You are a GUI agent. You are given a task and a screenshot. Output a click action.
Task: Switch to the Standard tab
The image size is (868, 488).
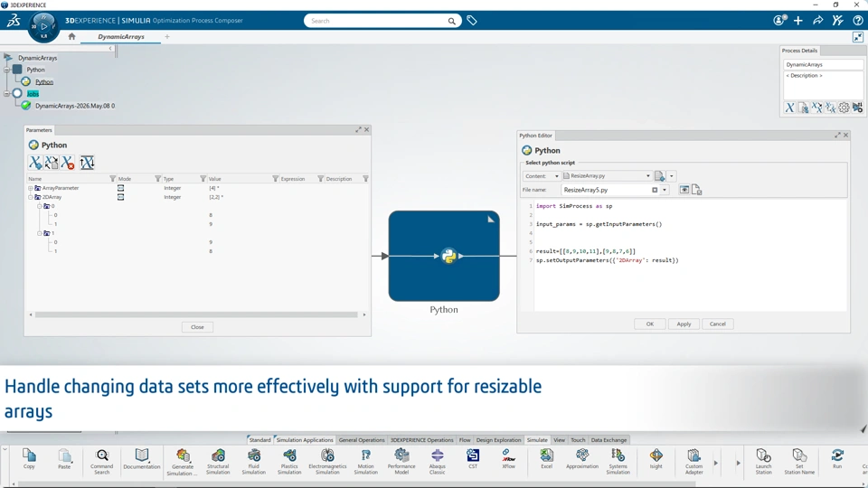(259, 440)
